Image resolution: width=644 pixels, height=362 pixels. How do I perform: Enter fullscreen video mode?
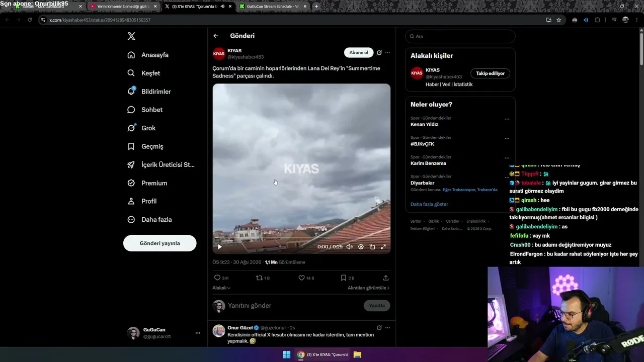pyautogui.click(x=383, y=246)
